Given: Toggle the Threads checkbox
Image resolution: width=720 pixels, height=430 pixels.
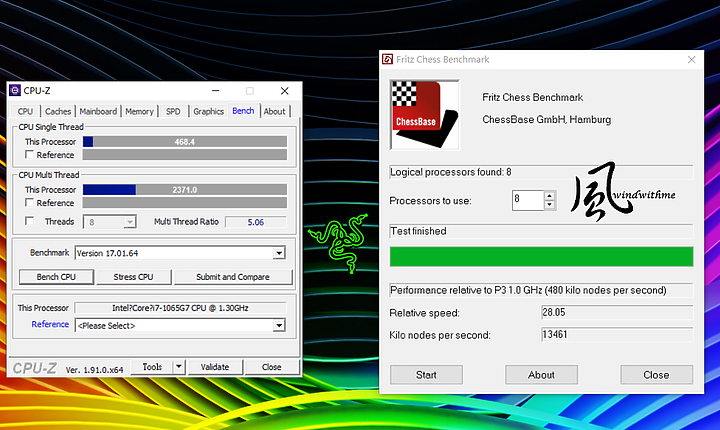Looking at the screenshot, I should pyautogui.click(x=29, y=221).
